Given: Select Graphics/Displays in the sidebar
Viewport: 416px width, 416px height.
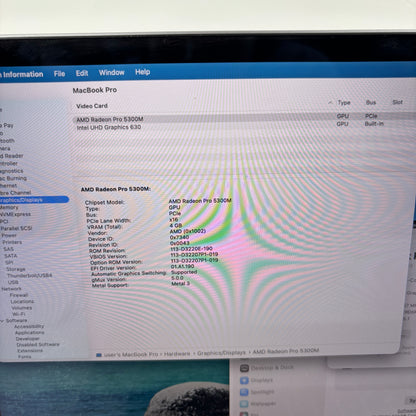Looking at the screenshot, I should point(34,200).
